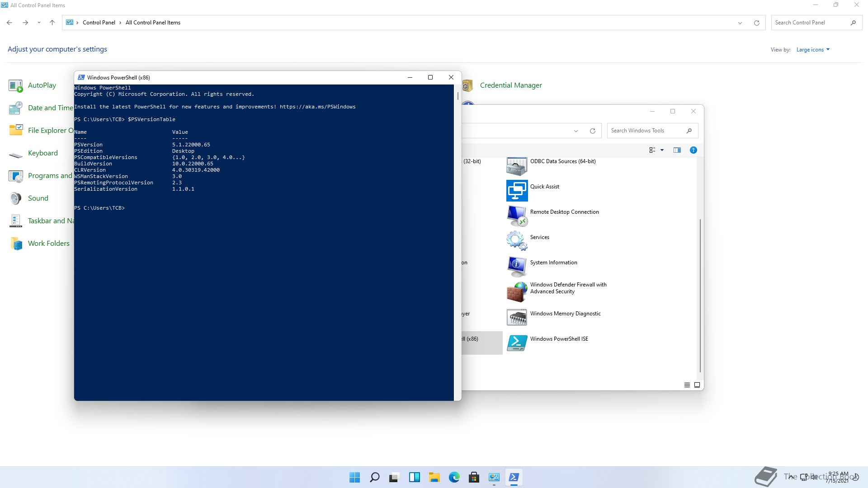This screenshot has height=488, width=868.
Task: Show hidden system tray icons
Action: pos(791,477)
